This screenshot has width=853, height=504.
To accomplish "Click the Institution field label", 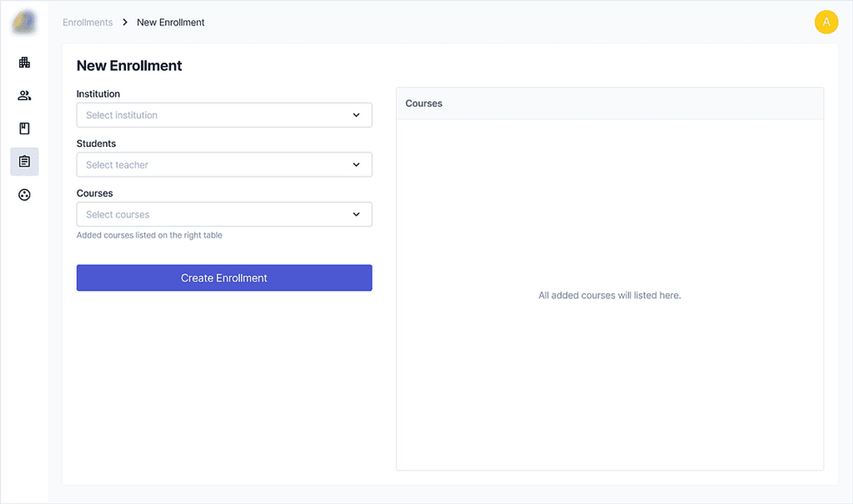I will 98,94.
